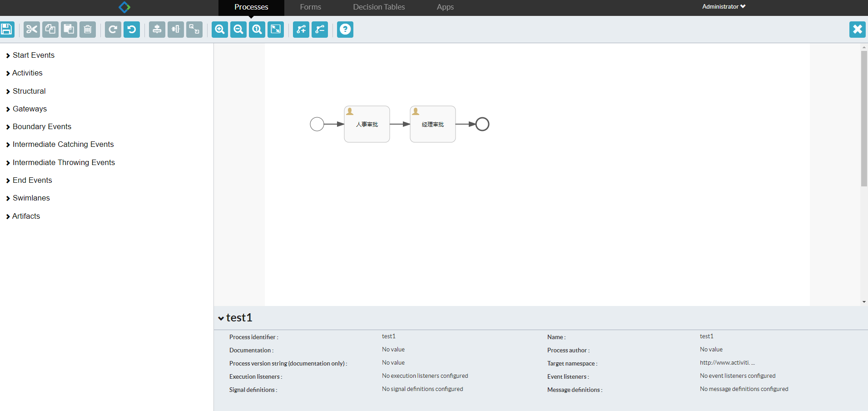Remove bend point with the toolbar icon
The width and height of the screenshot is (868, 411).
coord(320,30)
